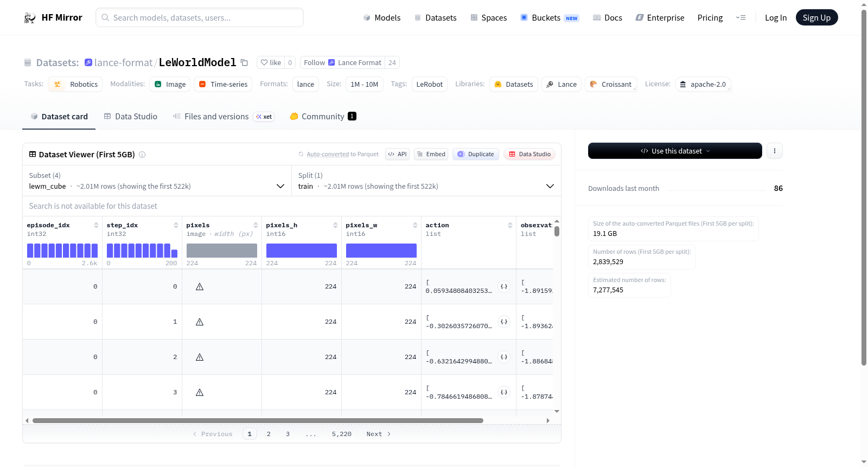Go to the Community tab
This screenshot has height=467, width=868.
click(x=323, y=117)
